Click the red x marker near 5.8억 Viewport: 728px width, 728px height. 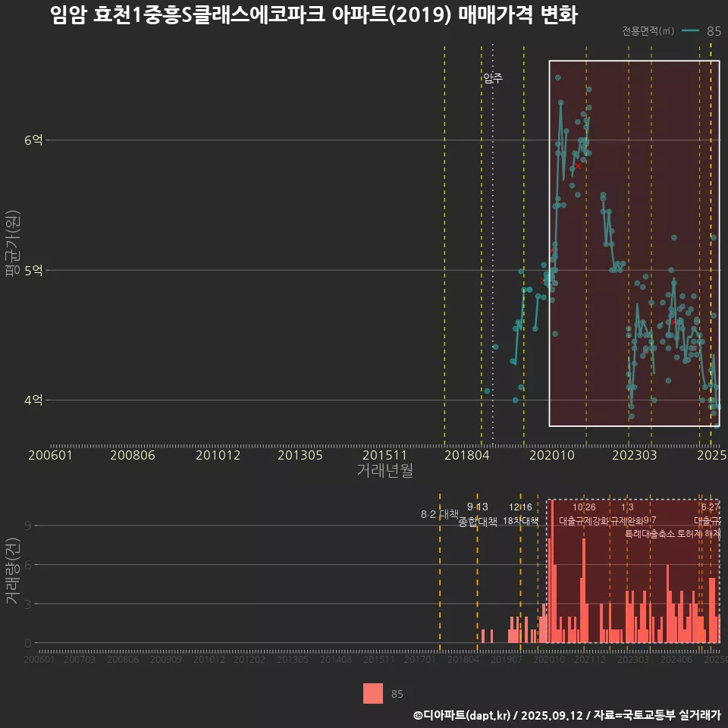pyautogui.click(x=578, y=166)
